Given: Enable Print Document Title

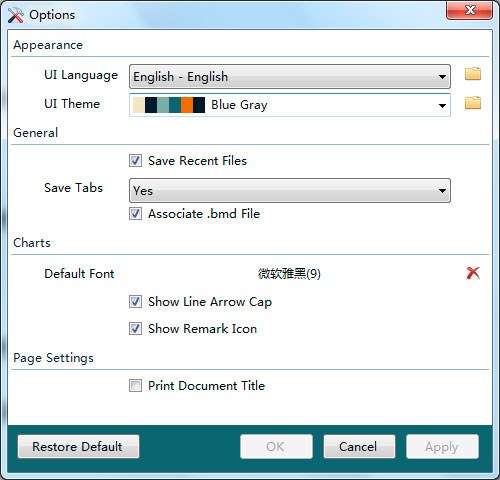Looking at the screenshot, I should coord(135,385).
